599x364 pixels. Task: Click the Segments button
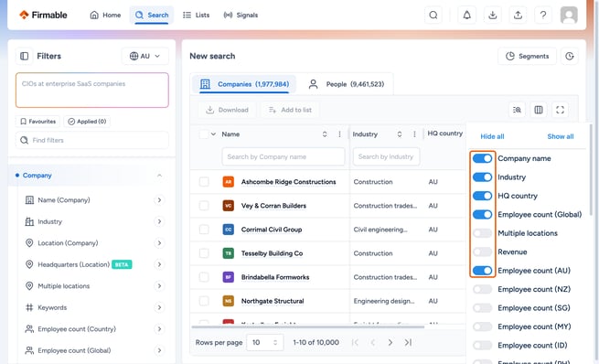527,56
